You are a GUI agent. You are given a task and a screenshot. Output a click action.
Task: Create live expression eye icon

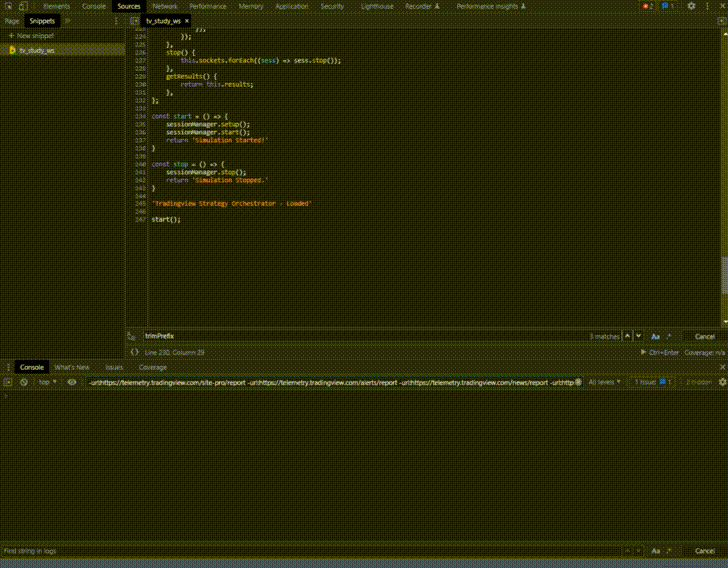(x=72, y=382)
